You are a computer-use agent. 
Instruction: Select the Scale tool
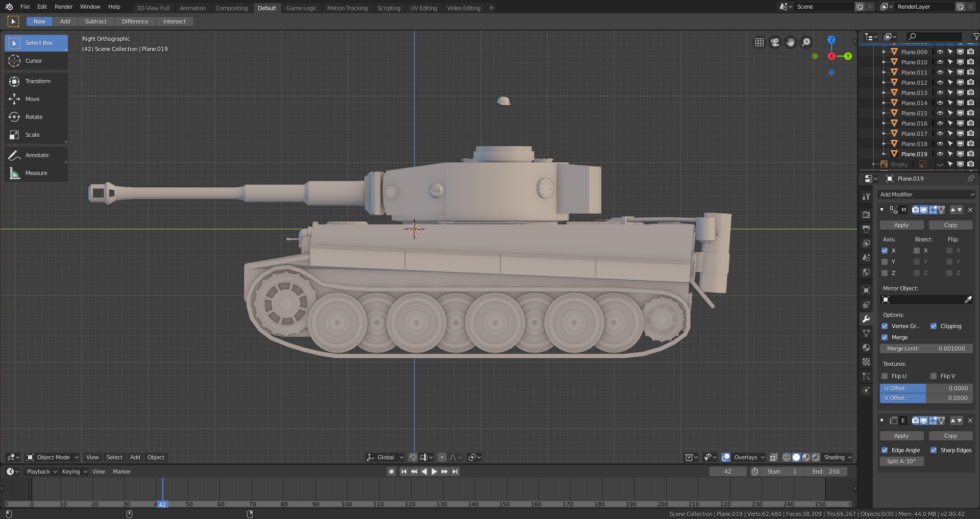(36, 135)
